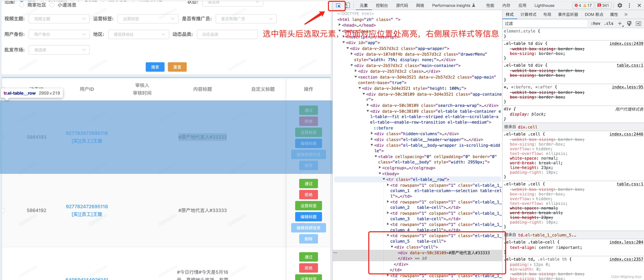
Task: Toggle the :hov element state panel
Action: (596, 23)
